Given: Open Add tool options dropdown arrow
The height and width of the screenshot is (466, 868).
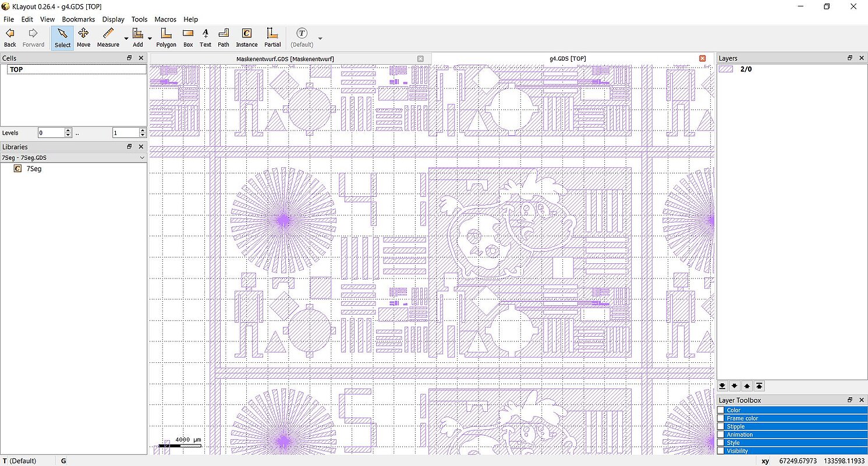Looking at the screenshot, I should 150,38.
